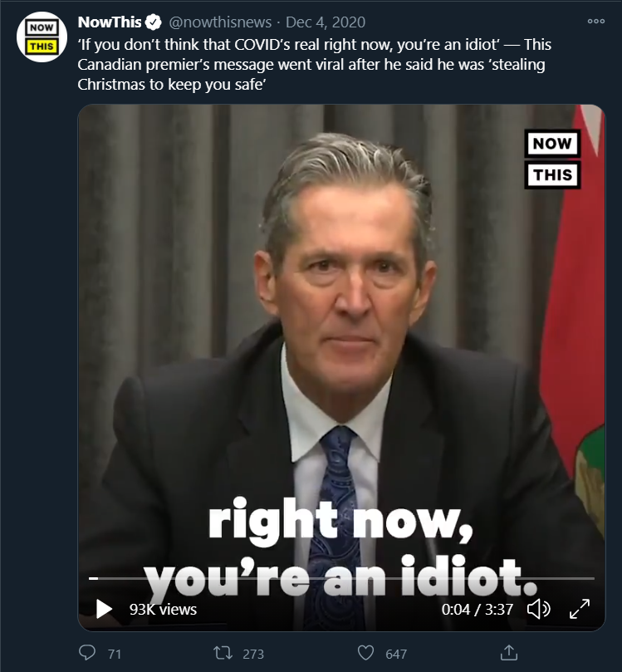Retweet the NowThis tweet
Screen dimensions: 622x672
223,653
